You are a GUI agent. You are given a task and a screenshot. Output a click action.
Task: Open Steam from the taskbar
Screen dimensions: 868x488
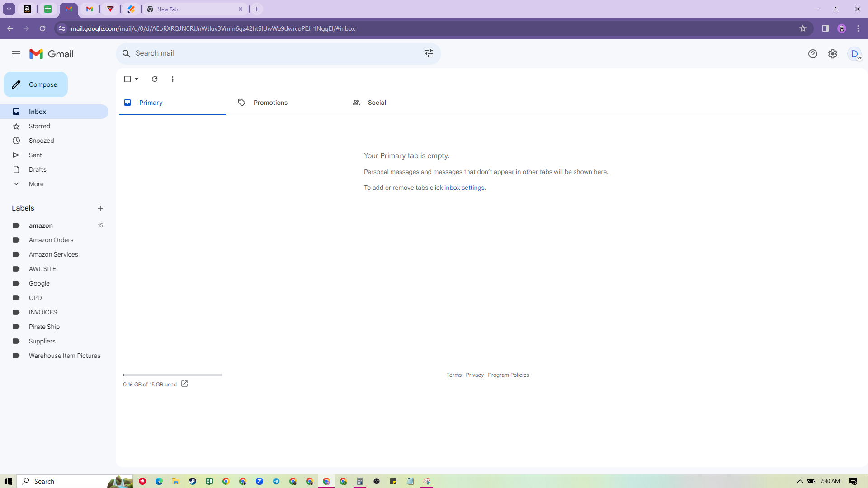(193, 481)
